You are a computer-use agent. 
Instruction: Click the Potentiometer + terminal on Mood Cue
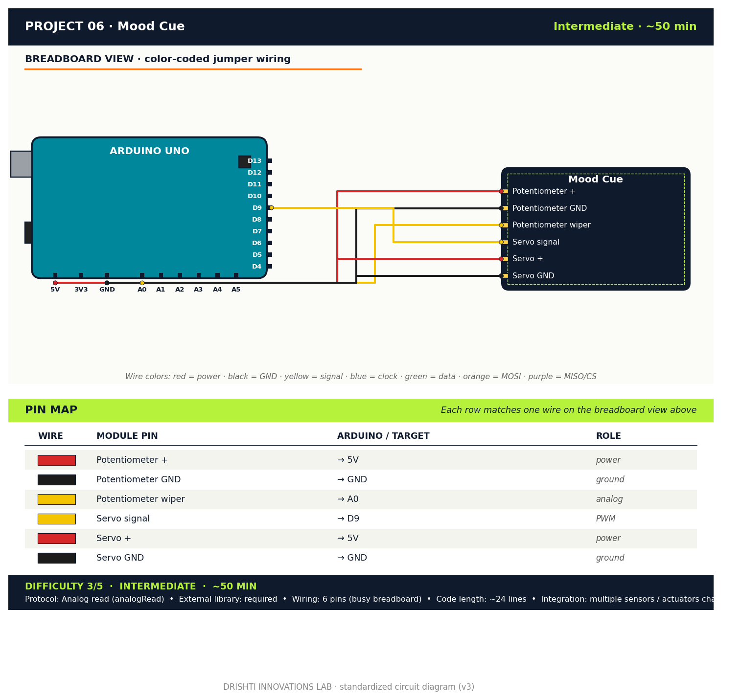coord(502,191)
